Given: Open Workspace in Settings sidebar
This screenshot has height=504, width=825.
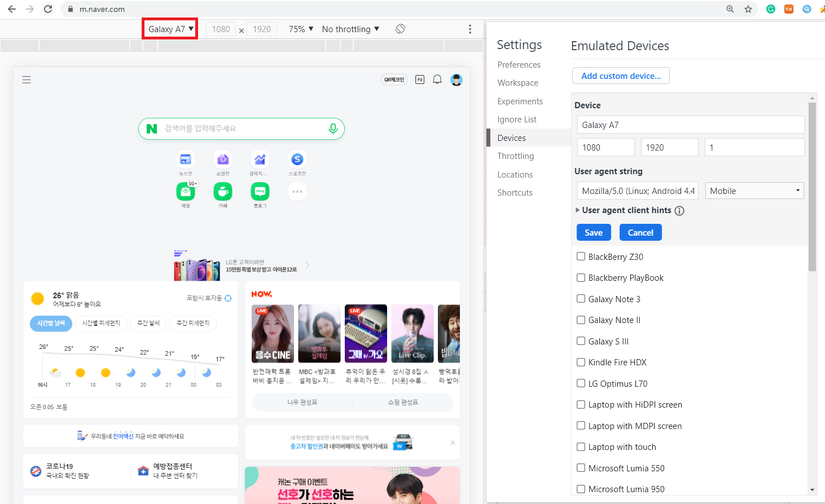Looking at the screenshot, I should tap(517, 83).
